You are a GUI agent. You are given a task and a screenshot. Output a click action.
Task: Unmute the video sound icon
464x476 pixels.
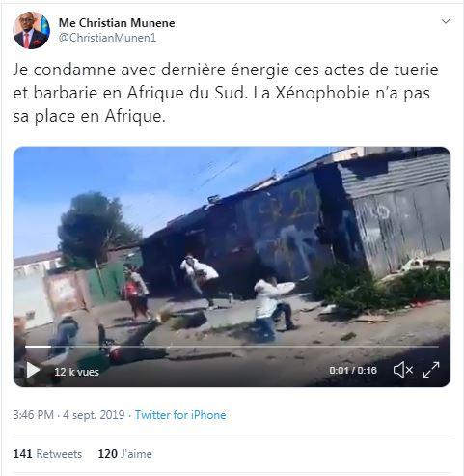(403, 370)
